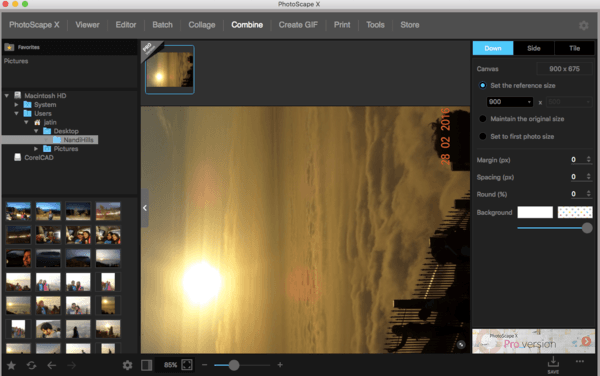Click the orange arrow on the Pro version banner
This screenshot has width=600, height=376.
tap(586, 341)
